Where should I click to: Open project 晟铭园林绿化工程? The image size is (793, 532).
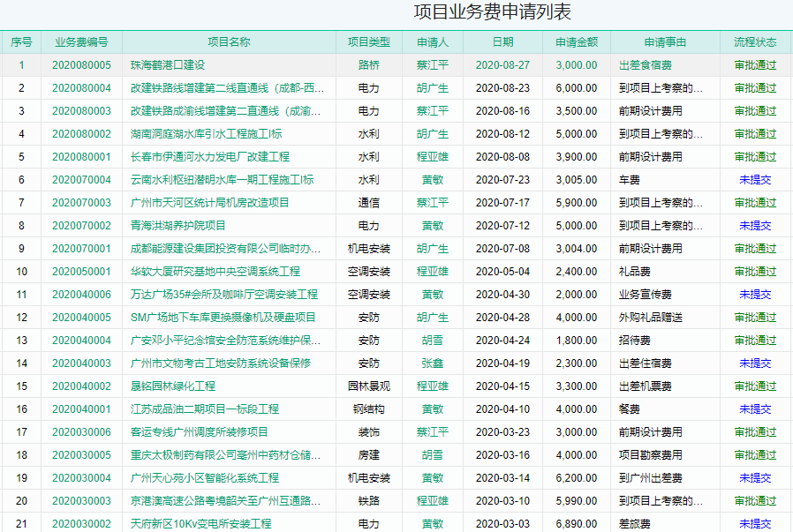coord(172,386)
